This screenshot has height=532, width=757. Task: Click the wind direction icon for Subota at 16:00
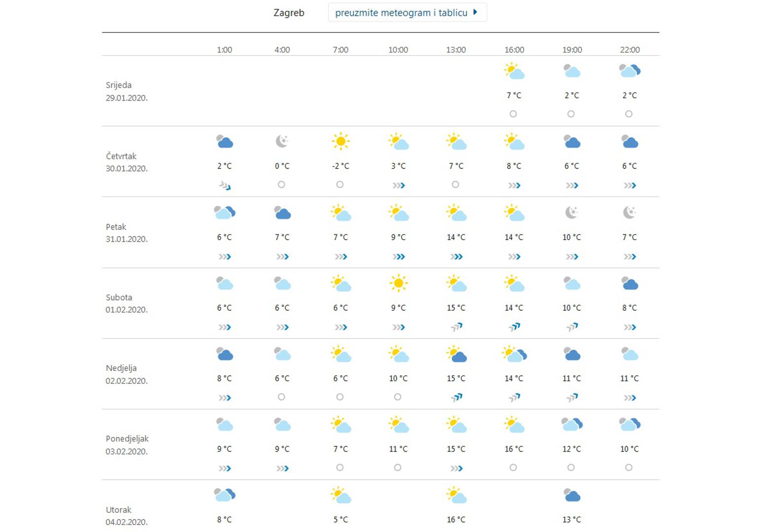click(514, 327)
